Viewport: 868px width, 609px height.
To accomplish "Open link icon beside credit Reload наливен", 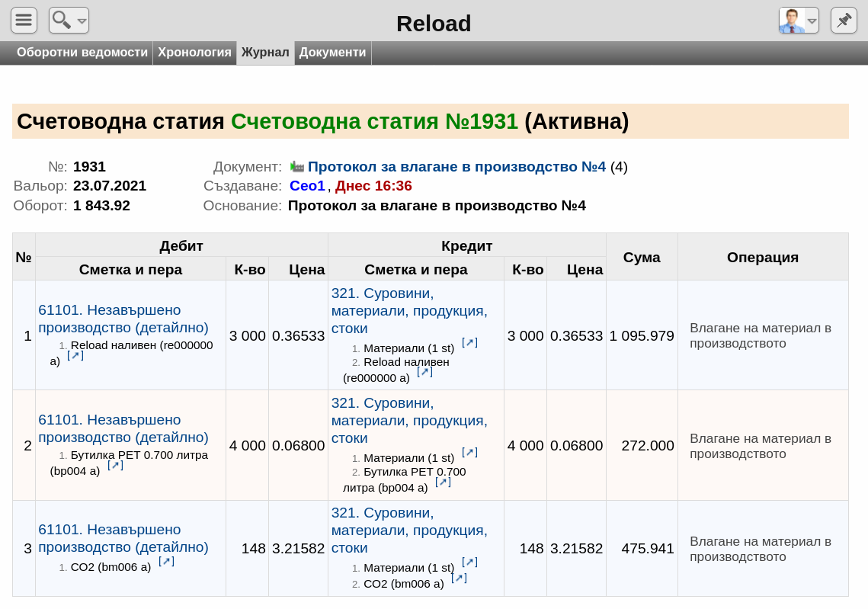I will 424,371.
